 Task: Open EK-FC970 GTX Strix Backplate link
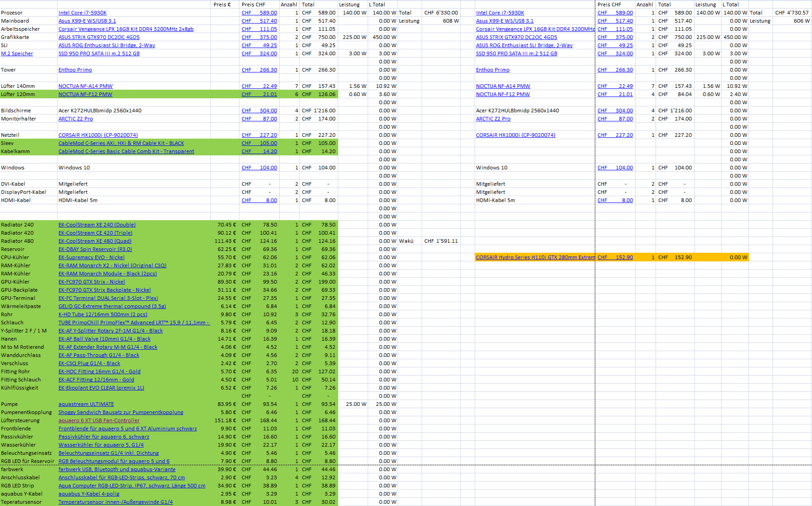pyautogui.click(x=105, y=290)
